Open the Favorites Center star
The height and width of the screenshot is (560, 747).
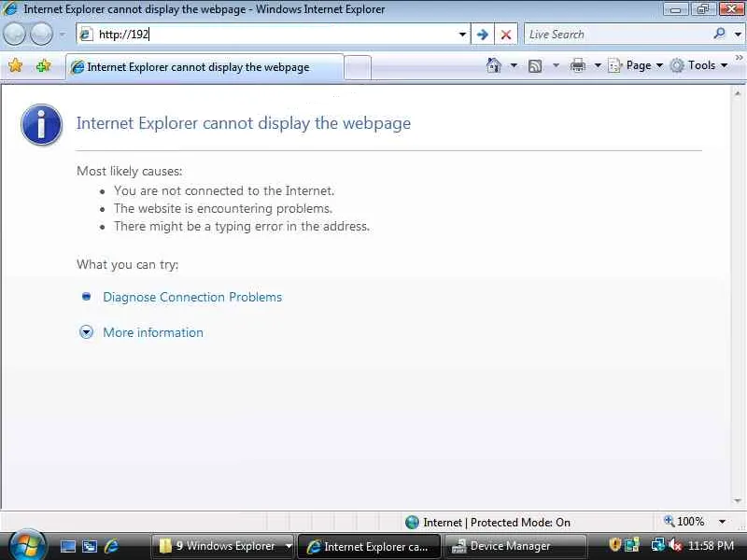pos(15,65)
